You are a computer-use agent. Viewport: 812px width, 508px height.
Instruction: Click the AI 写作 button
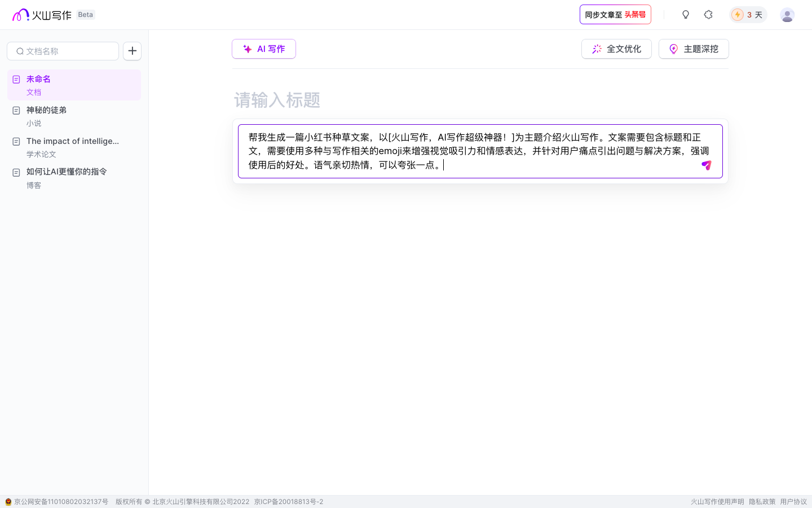pos(264,49)
